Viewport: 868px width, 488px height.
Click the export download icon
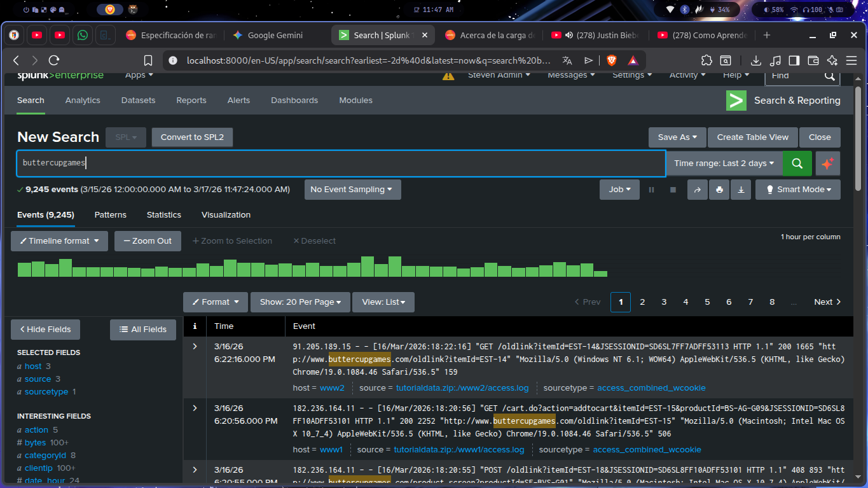click(740, 190)
